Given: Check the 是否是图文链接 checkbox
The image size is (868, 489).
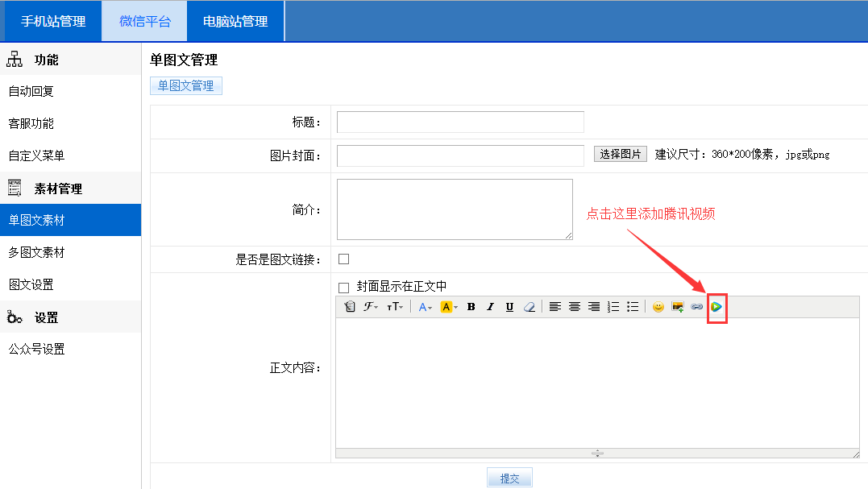Looking at the screenshot, I should pos(344,259).
